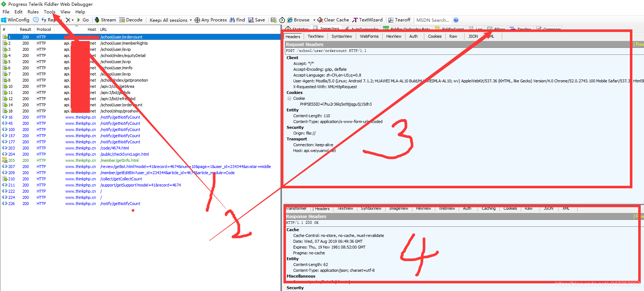
Task: Click the Tearoff button
Action: coord(399,20)
